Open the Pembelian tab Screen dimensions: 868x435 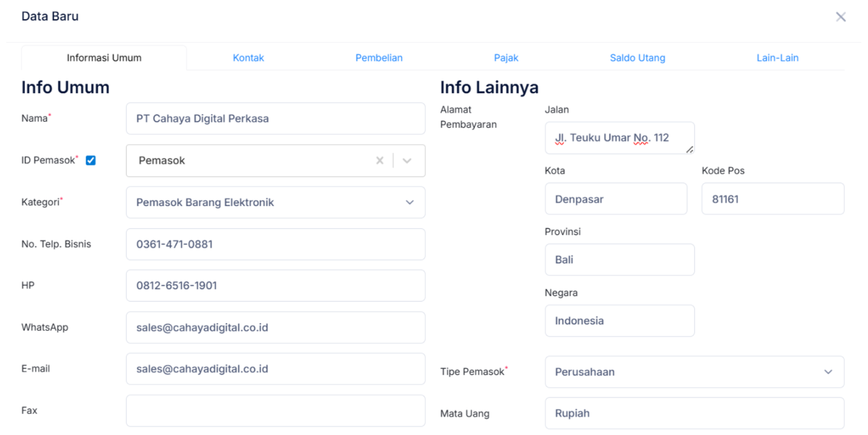(379, 58)
